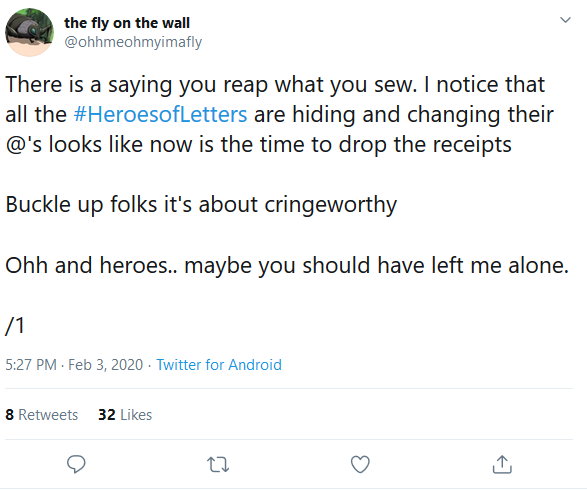View the 8 Retweets list

(42, 415)
